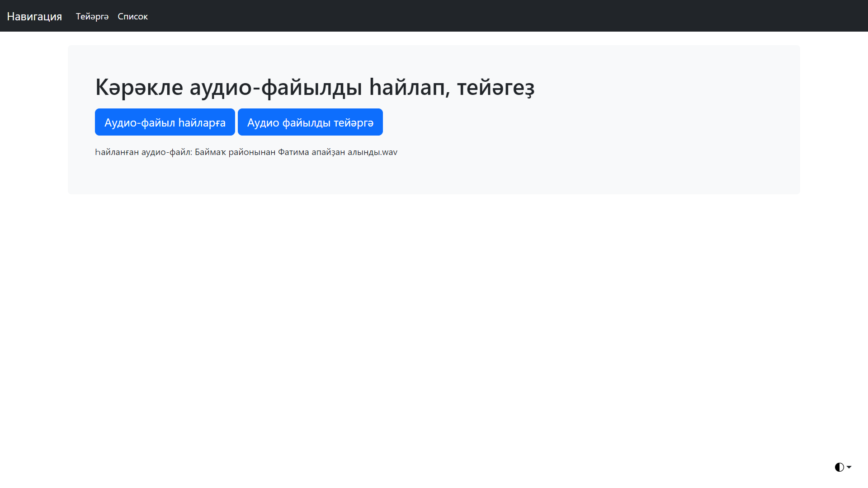Click the word алынды.wav in the file text

373,152
